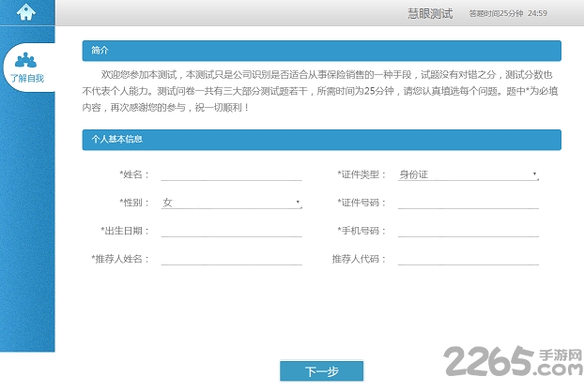Click the 2265 手游网 watermark logo

513,362
